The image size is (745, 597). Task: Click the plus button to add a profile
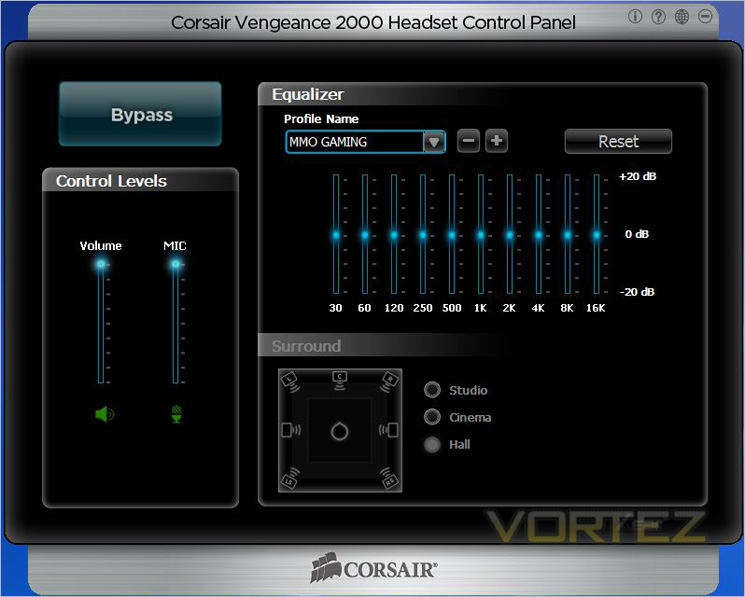click(x=497, y=141)
